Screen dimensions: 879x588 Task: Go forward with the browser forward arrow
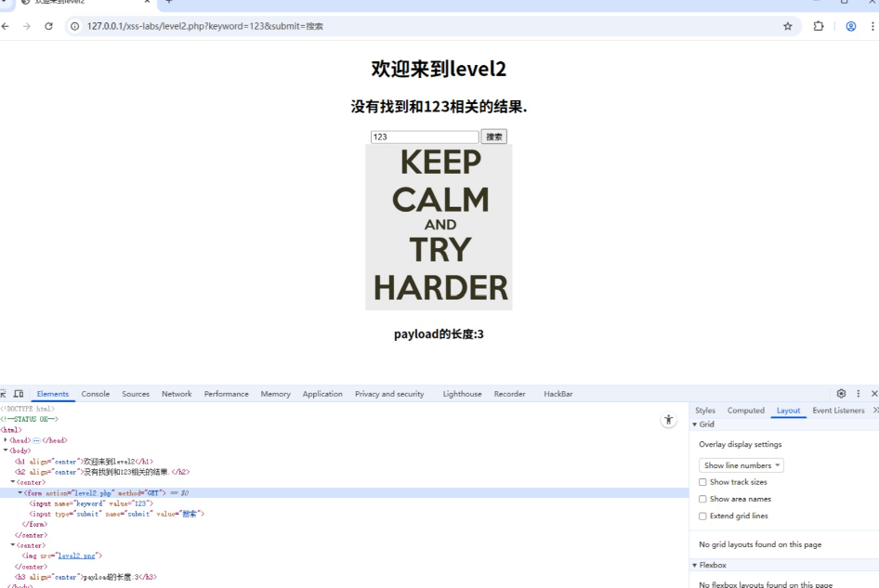click(x=26, y=26)
